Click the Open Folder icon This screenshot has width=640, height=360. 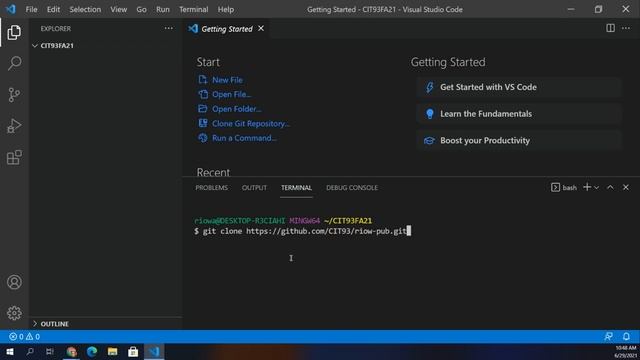202,109
